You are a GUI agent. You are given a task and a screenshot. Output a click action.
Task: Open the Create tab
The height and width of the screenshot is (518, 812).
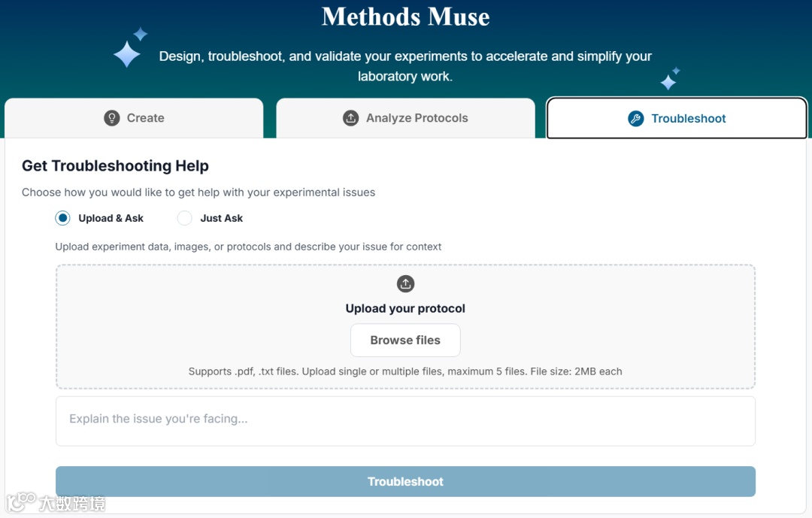(x=134, y=118)
